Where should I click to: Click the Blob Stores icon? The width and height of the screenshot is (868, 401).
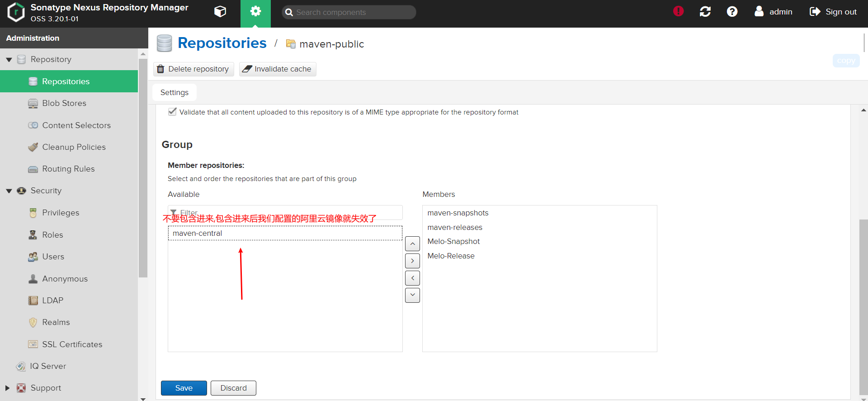point(33,104)
